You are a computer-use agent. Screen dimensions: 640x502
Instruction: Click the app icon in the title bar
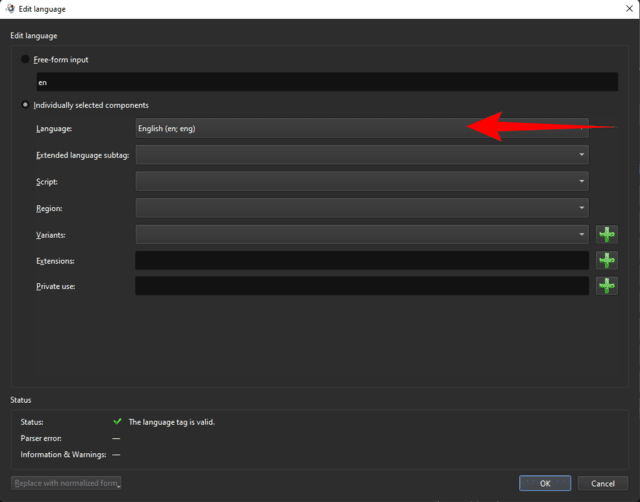click(x=10, y=9)
